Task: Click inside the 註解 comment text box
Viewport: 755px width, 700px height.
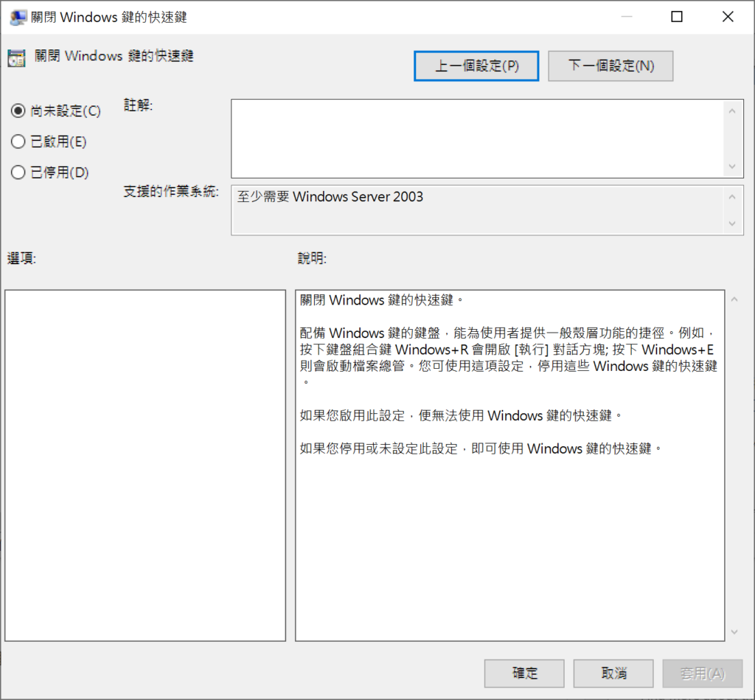Action: point(478,139)
